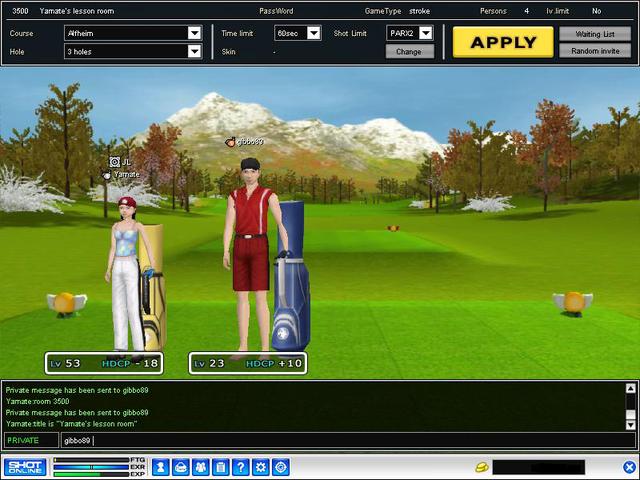640x480 pixels.
Task: Click the shop basket icon
Action: [x=180, y=467]
